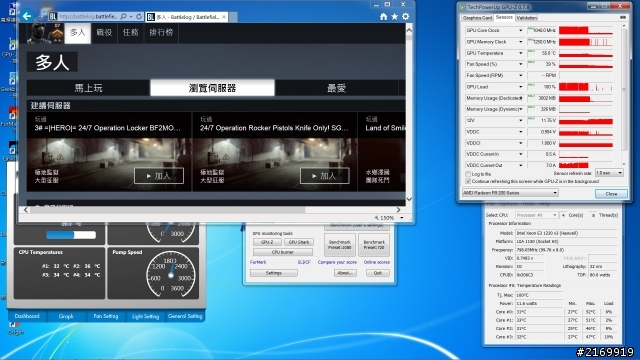640x360 pixels.
Task: Open the browser Tools gear
Action: pyautogui.click(x=405, y=16)
